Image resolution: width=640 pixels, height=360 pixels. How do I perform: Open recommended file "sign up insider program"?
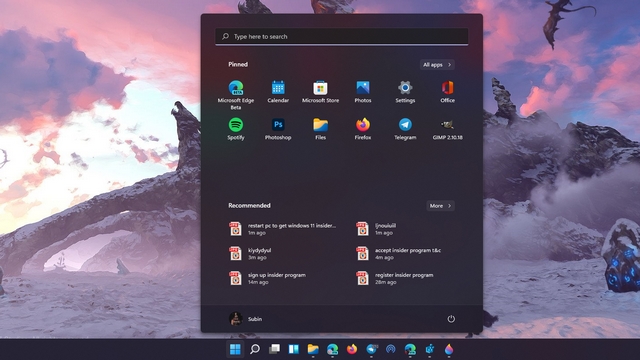click(x=267, y=278)
